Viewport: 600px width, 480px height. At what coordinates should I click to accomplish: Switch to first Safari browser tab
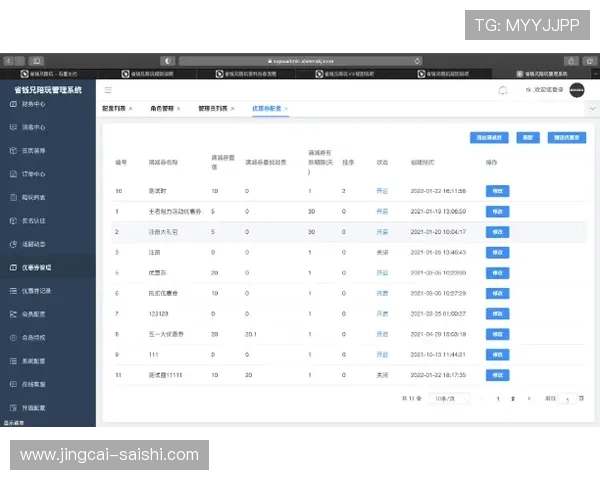pyautogui.click(x=49, y=74)
